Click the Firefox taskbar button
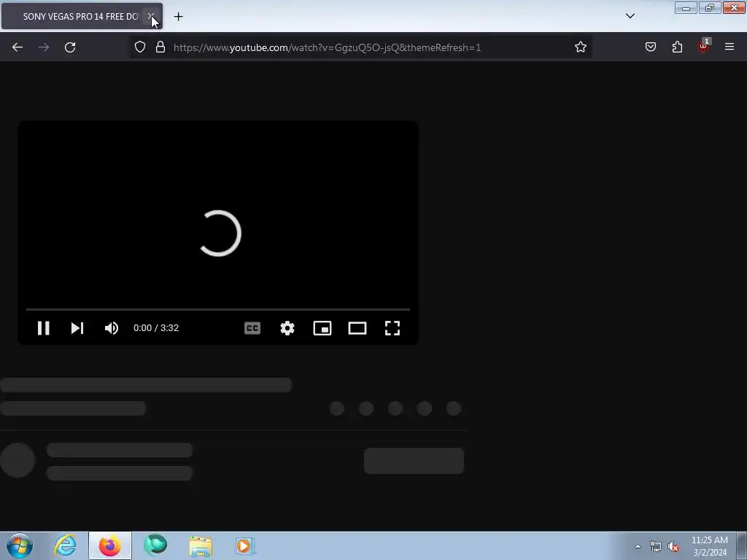The image size is (747, 560). point(110,545)
